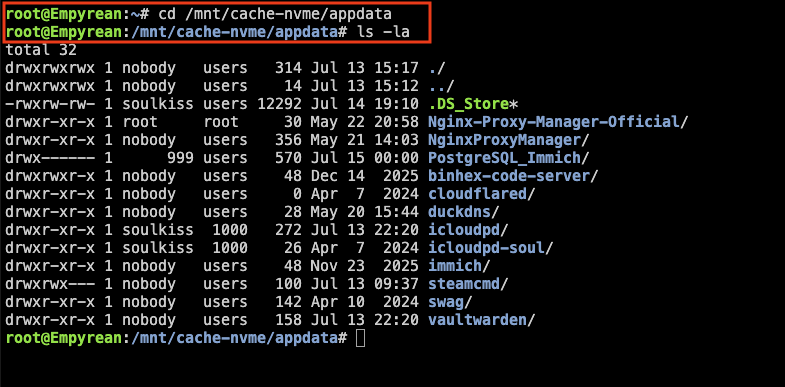Select the NginxProxyManager directory name
This screenshot has height=387, width=785.
(x=504, y=140)
